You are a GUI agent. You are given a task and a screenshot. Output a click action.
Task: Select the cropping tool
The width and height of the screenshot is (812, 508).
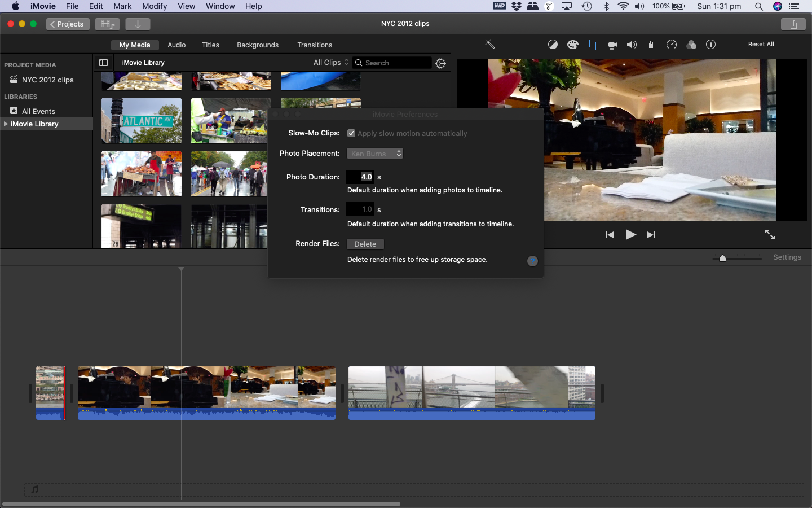[x=593, y=45]
